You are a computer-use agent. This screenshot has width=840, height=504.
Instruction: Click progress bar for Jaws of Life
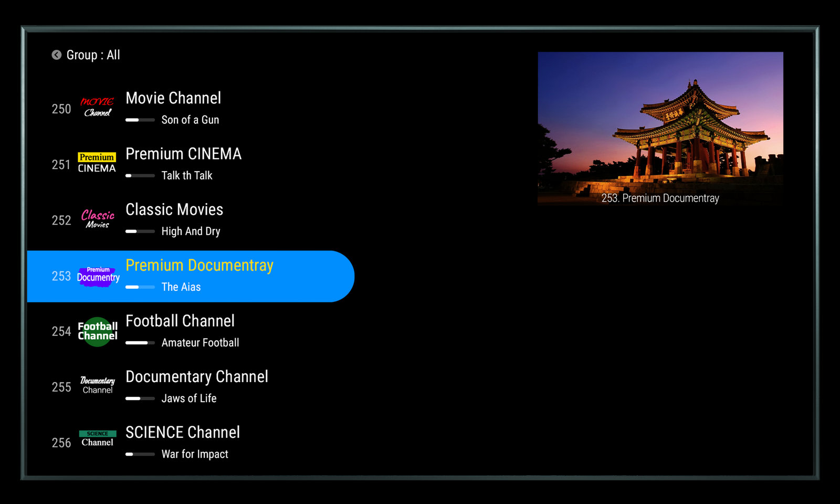coord(140,398)
